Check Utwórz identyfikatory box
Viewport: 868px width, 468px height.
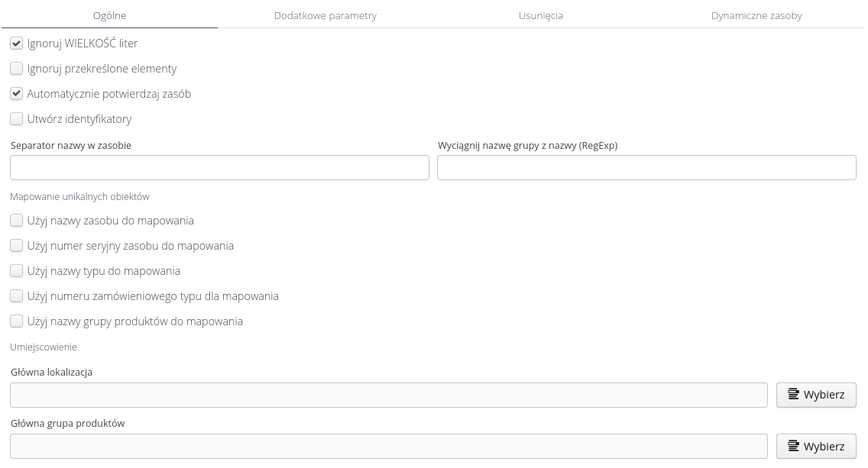coord(17,119)
